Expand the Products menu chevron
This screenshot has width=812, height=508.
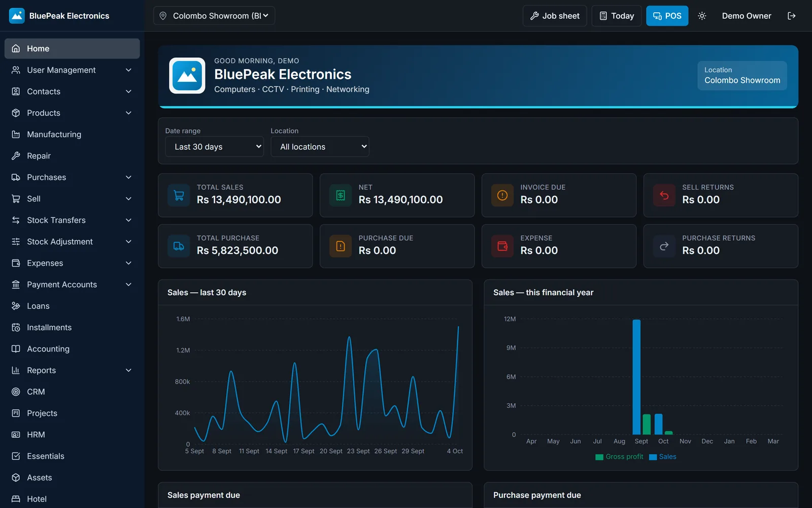(128, 113)
